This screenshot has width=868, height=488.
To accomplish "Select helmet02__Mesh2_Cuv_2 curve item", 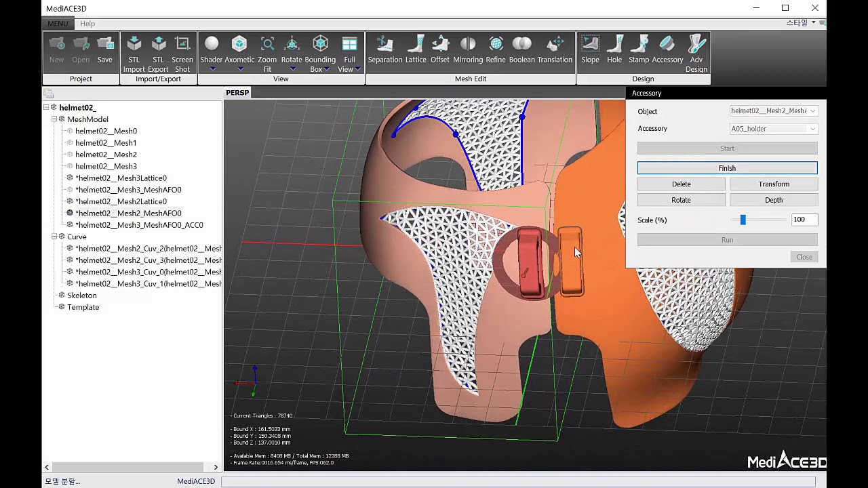I will coord(149,249).
